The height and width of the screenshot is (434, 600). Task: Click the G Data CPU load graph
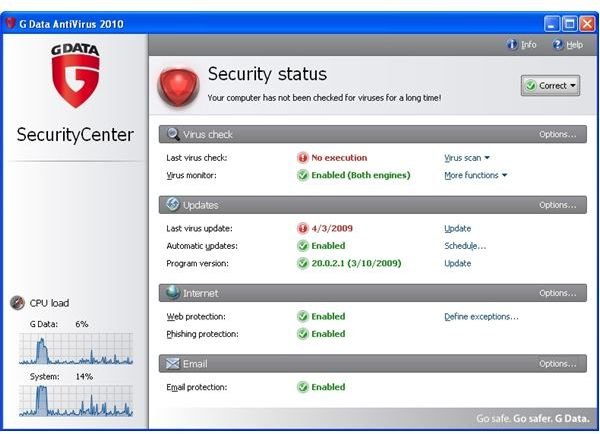point(76,349)
